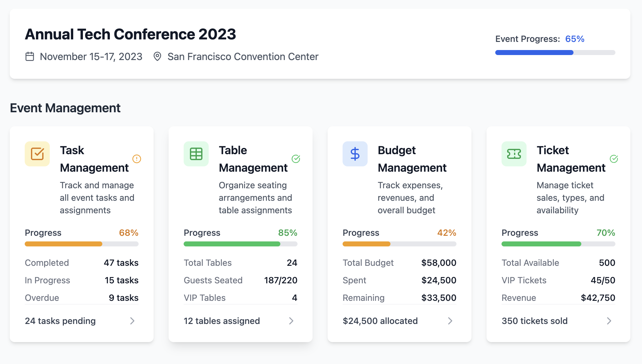
Task: Click the warning indicator on Task Management card
Action: click(x=136, y=159)
